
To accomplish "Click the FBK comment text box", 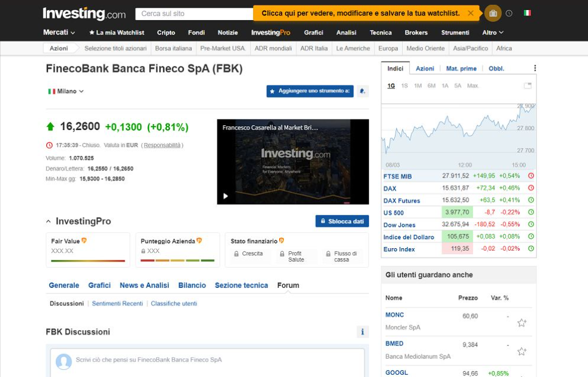I will pyautogui.click(x=207, y=361).
